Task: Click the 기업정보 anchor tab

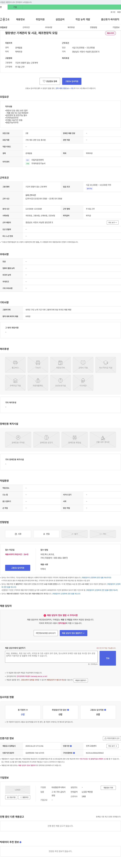Action: point(116,27)
